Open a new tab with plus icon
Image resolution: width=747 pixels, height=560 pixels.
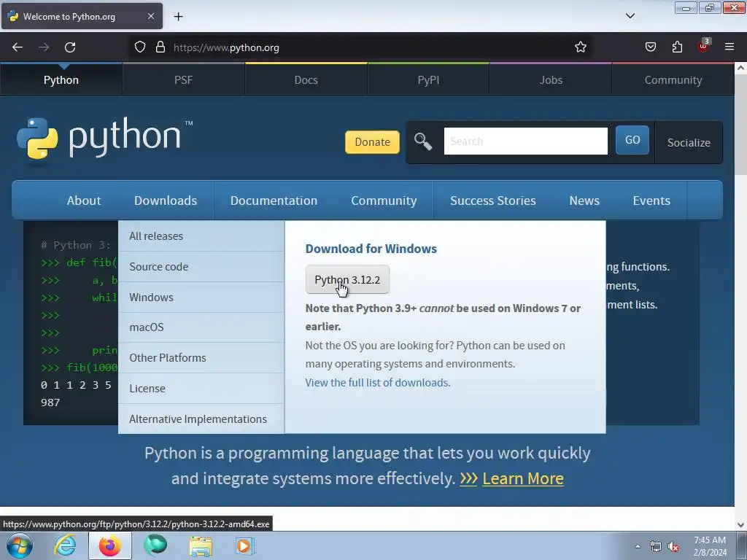[x=178, y=17]
